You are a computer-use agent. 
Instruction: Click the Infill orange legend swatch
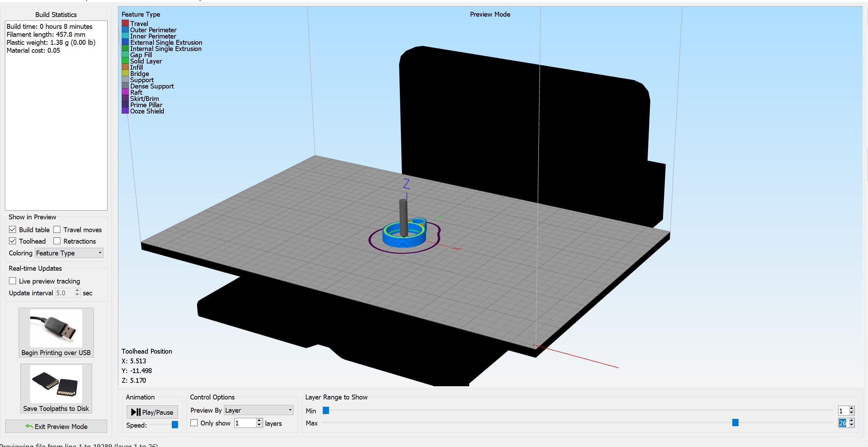pos(125,67)
